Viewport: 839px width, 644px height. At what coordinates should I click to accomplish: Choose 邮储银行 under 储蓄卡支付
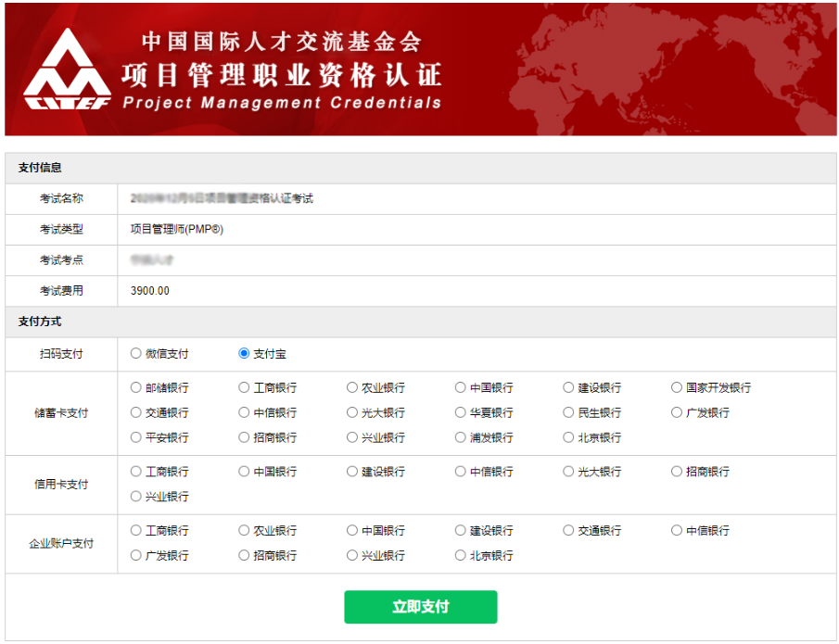tap(136, 387)
